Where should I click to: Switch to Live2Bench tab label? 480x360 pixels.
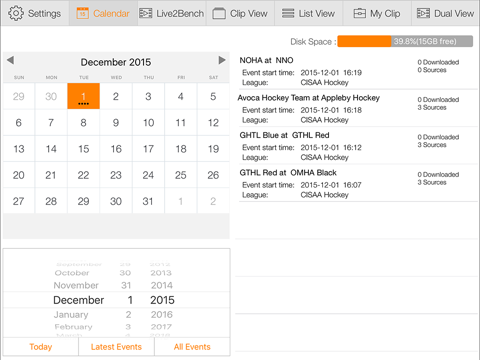point(180,14)
